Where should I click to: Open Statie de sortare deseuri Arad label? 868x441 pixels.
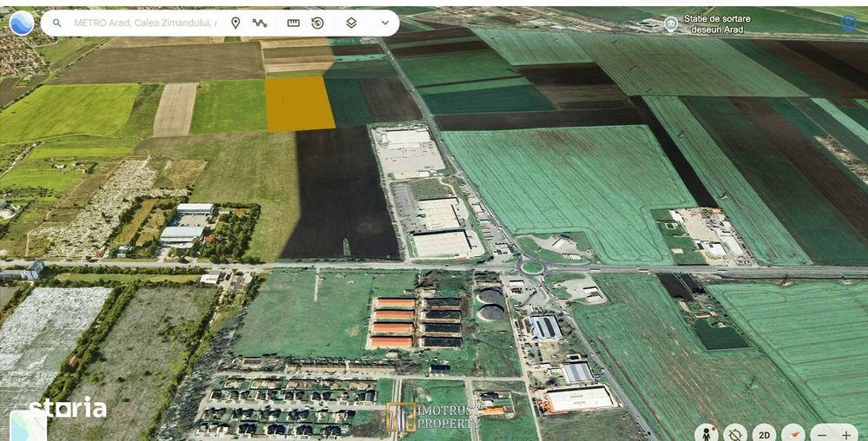tap(717, 23)
